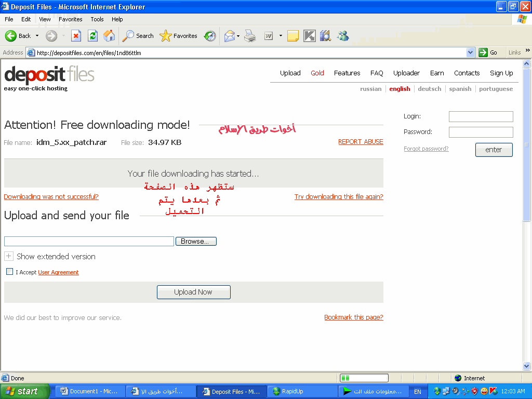Click the EN language indicator in taskbar
Viewport: 532px width, 399px height.
417,392
